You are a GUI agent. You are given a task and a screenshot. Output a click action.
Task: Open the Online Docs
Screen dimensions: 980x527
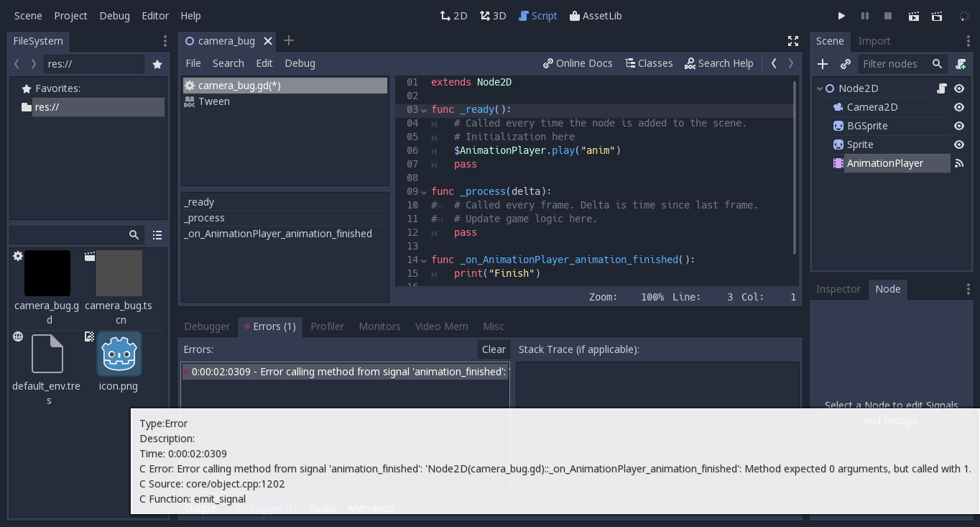pos(578,63)
